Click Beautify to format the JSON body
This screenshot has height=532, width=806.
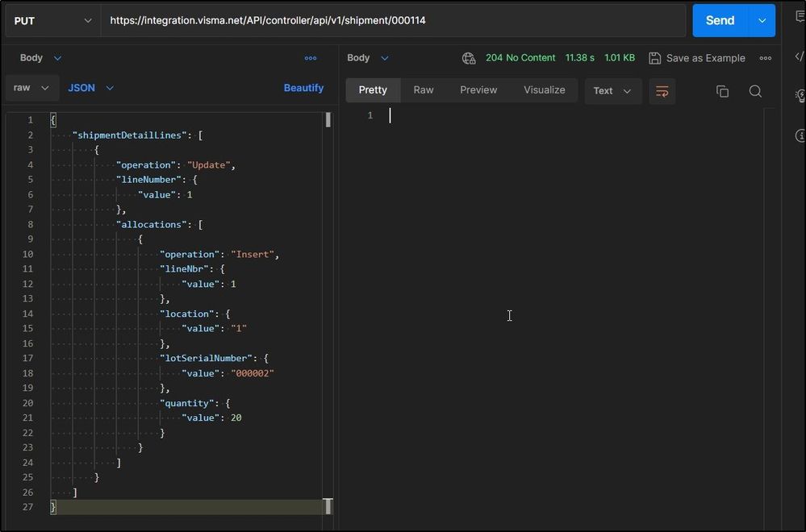pos(303,88)
